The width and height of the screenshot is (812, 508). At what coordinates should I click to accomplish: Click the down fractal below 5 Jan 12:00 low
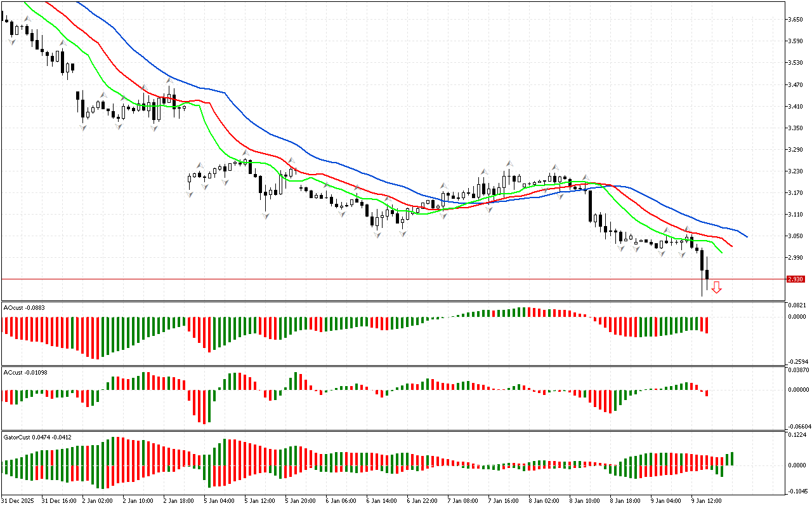pos(265,216)
